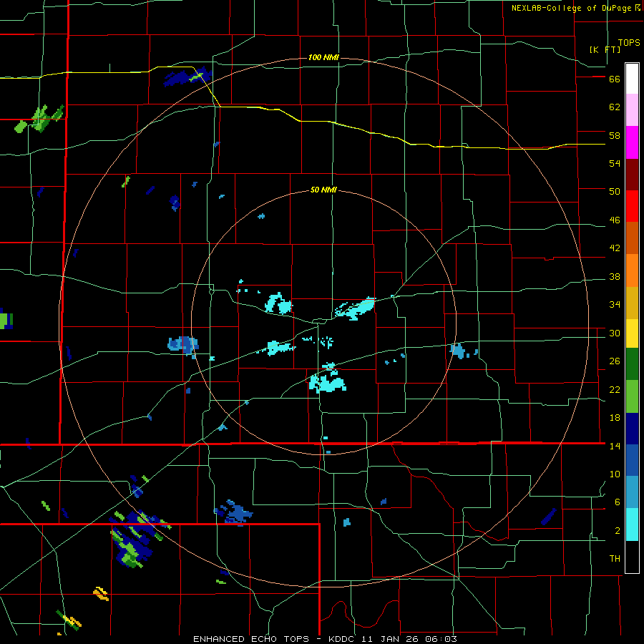Click the '26' legend value

point(615,361)
